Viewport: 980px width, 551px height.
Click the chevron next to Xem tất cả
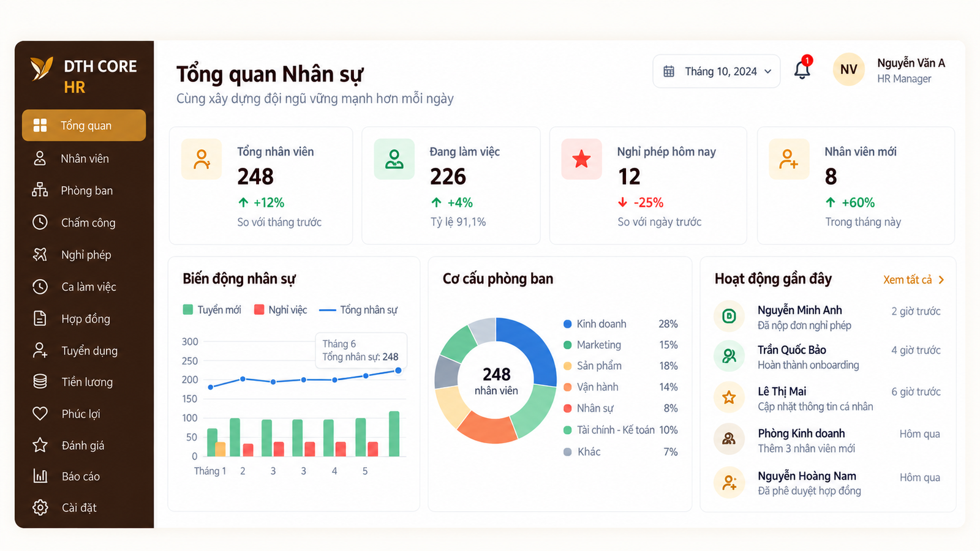click(941, 280)
